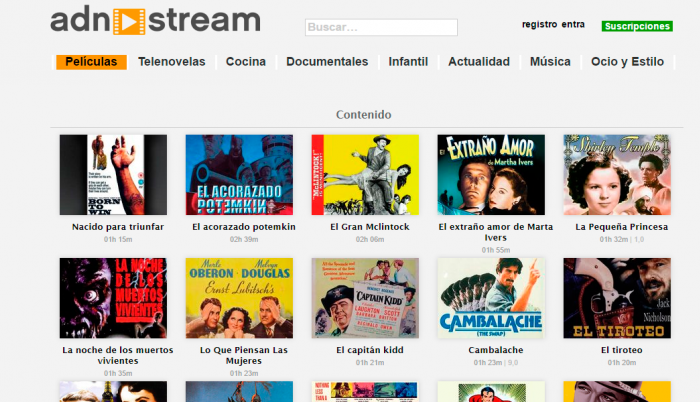Viewport: 700px width, 402px height.
Task: Focus the Buscar search field
Action: (x=381, y=27)
